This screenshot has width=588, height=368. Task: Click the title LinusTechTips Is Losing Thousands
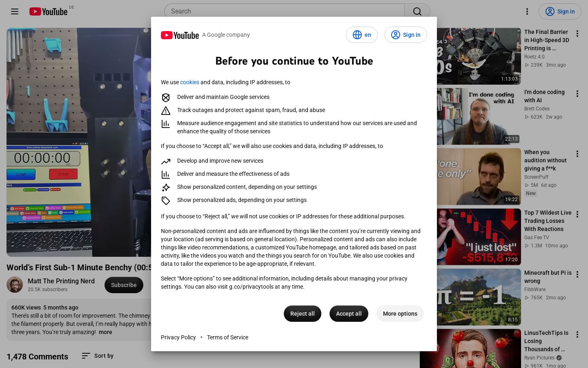click(x=546, y=341)
